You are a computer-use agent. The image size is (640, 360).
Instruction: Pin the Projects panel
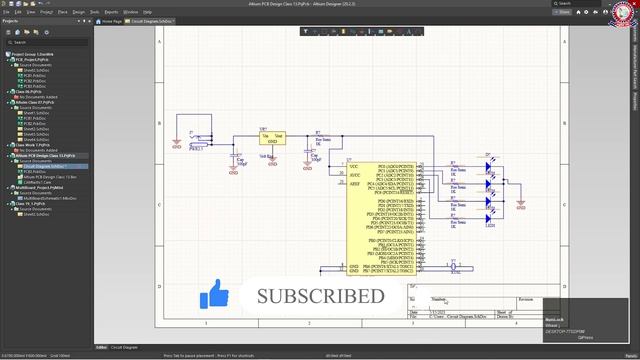click(x=84, y=21)
